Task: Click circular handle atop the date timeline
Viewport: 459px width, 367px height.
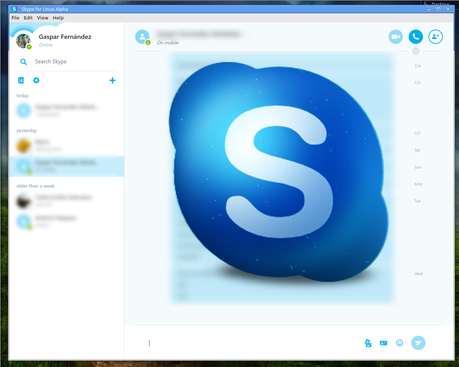Action: click(416, 51)
